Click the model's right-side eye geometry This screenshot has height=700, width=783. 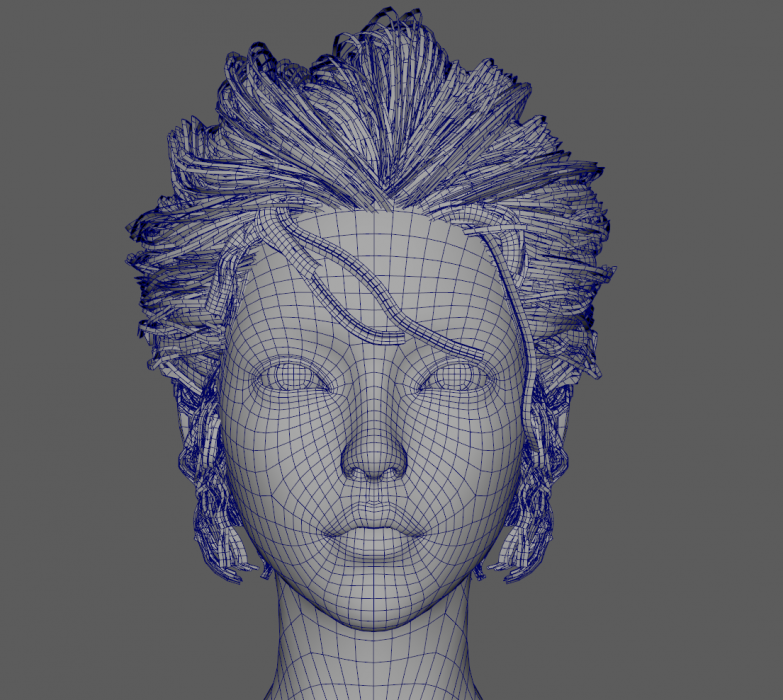(x=457, y=376)
